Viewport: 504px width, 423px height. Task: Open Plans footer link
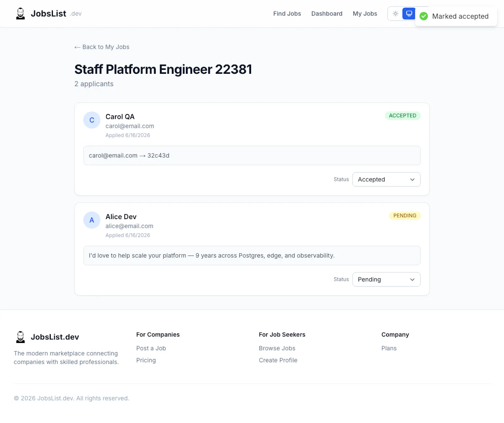coord(389,348)
